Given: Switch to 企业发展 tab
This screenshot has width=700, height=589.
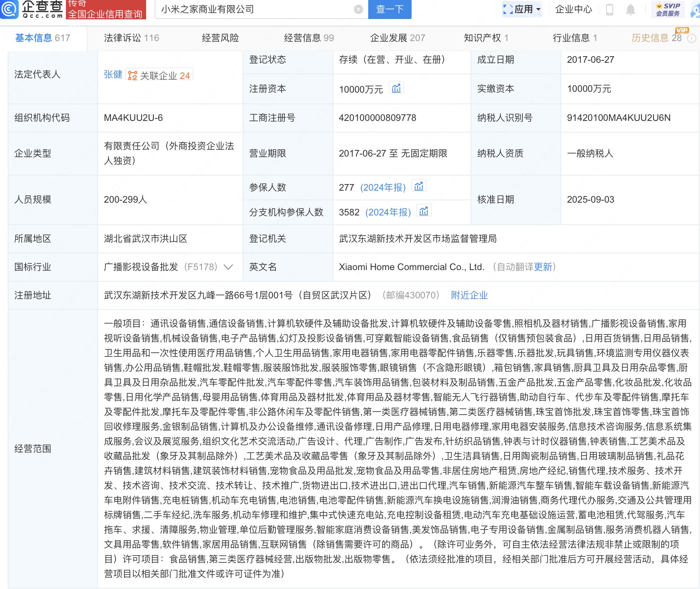Looking at the screenshot, I should tap(398, 38).
